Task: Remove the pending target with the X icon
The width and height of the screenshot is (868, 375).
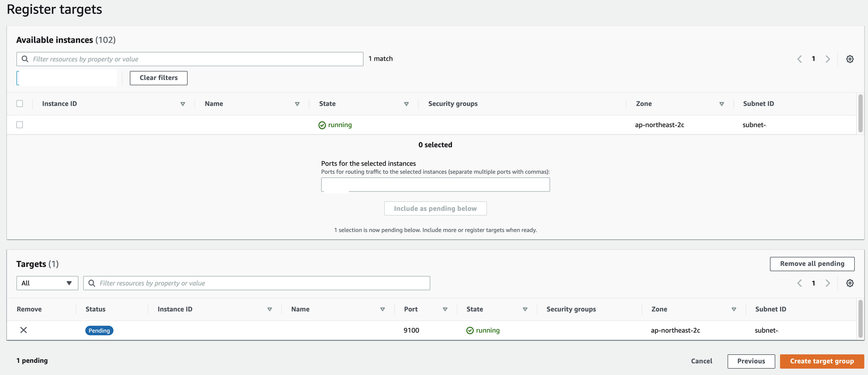Action: tap(23, 330)
